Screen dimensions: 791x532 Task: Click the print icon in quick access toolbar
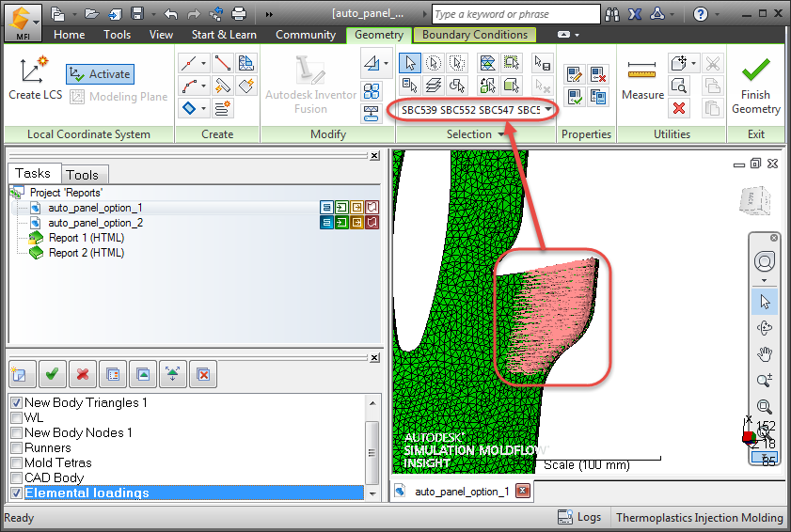click(x=239, y=13)
